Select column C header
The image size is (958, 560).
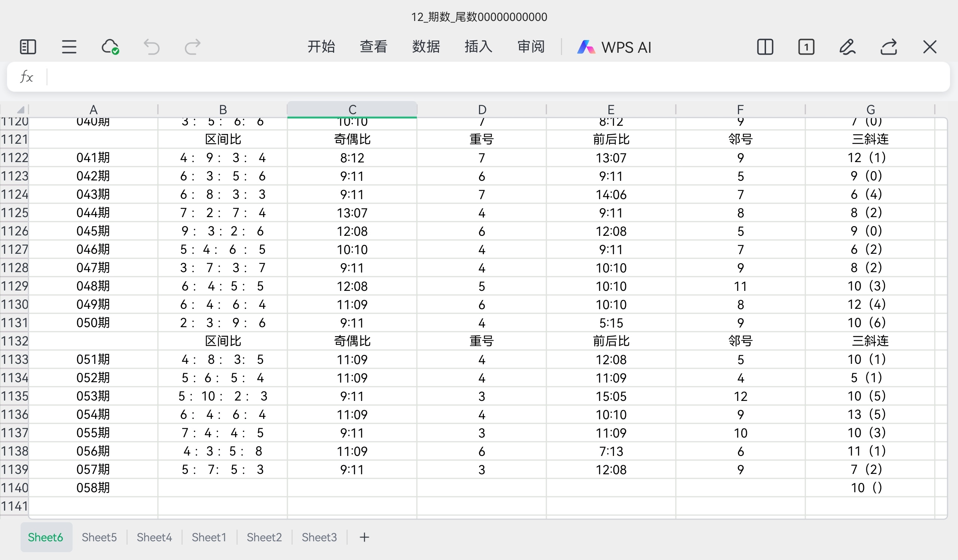pyautogui.click(x=352, y=109)
